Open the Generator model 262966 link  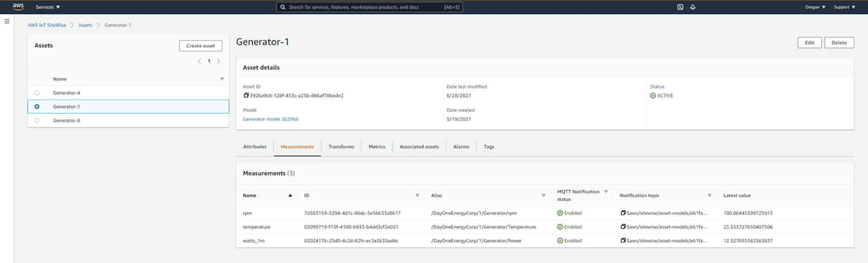pyautogui.click(x=270, y=119)
